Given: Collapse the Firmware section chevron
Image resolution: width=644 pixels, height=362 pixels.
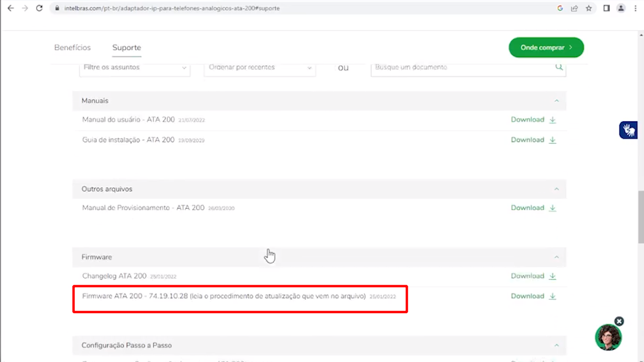Looking at the screenshot, I should click(x=556, y=257).
